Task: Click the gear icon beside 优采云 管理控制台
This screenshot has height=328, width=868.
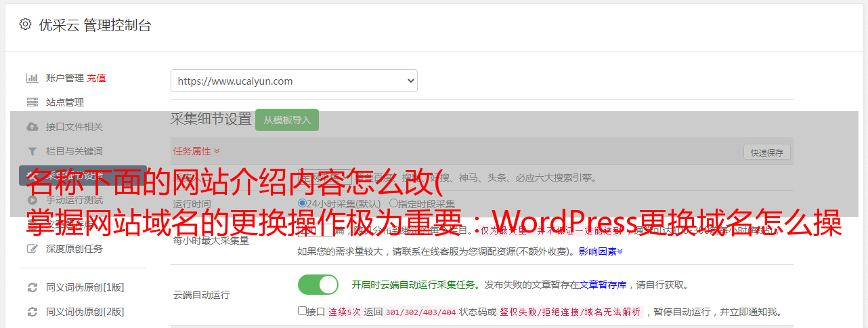Action: click(25, 24)
